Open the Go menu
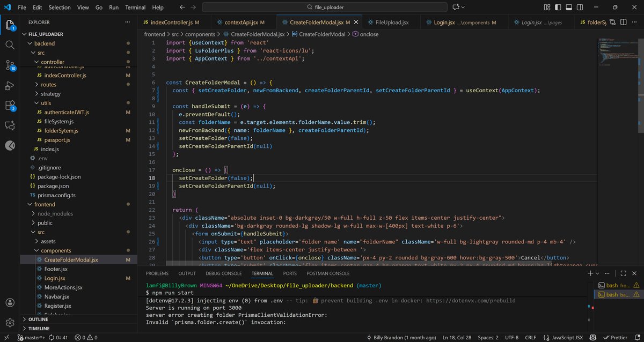The height and width of the screenshot is (342, 644). tap(99, 8)
